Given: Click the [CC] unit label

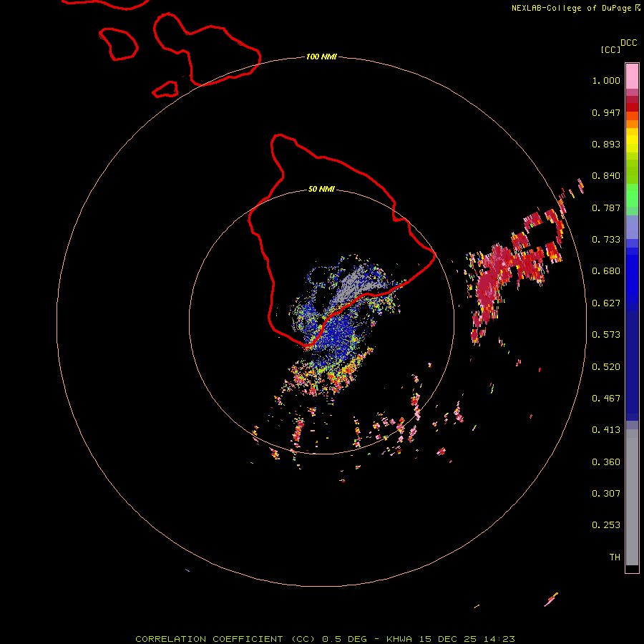Looking at the screenshot, I should [x=610, y=49].
